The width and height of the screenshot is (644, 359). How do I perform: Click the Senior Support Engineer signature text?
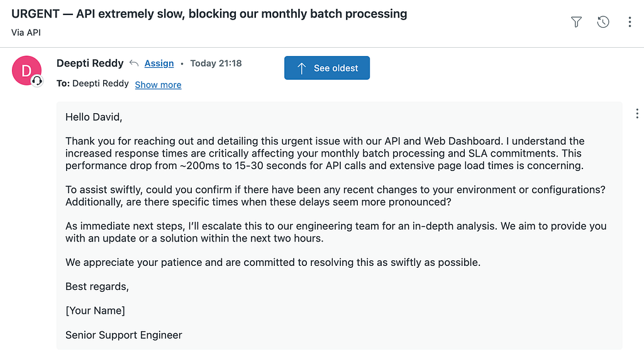[123, 335]
